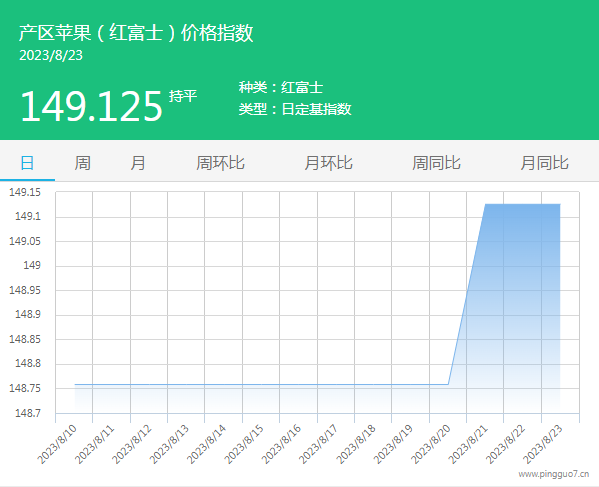Click the 种类：红富士 label
The width and height of the screenshot is (599, 487).
tap(281, 87)
